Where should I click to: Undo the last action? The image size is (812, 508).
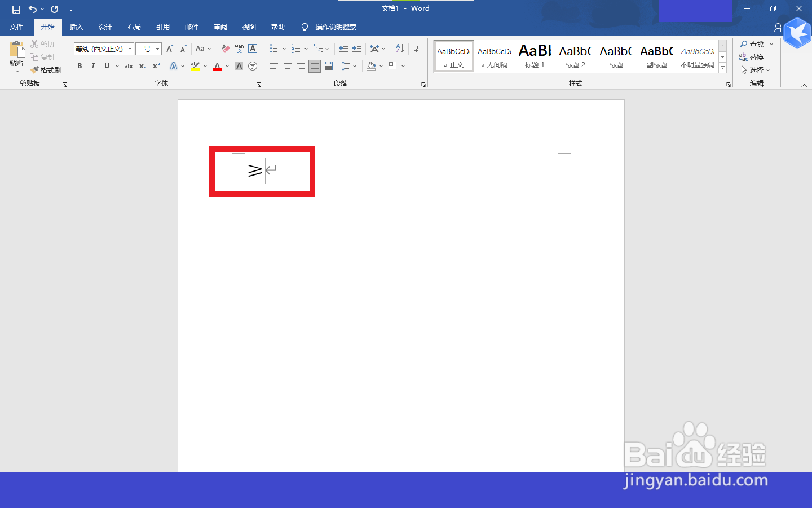coord(33,9)
